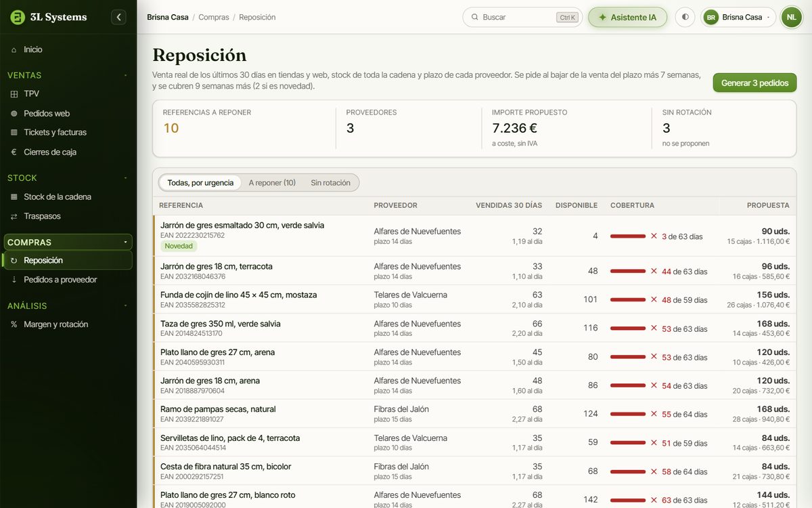The width and height of the screenshot is (812, 508).
Task: Toggle the dark/light theme button
Action: 685,17
